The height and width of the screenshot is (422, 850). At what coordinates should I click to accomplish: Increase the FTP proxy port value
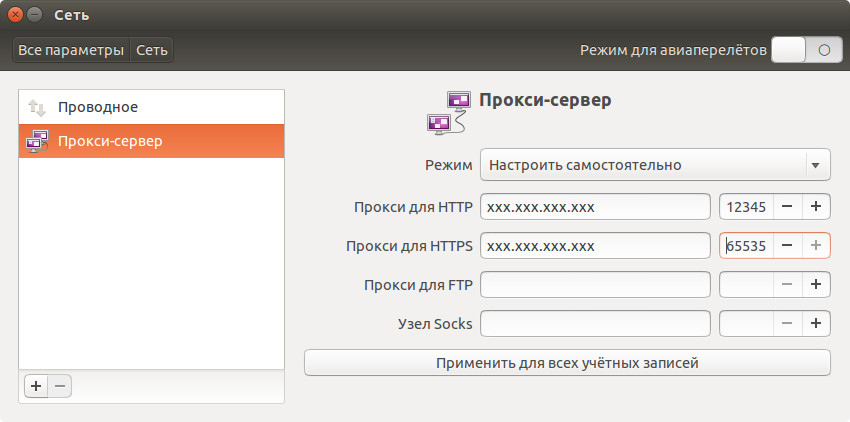click(x=815, y=285)
